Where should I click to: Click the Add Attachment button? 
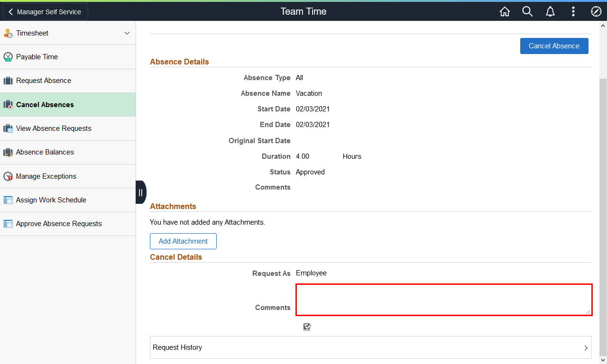click(183, 241)
